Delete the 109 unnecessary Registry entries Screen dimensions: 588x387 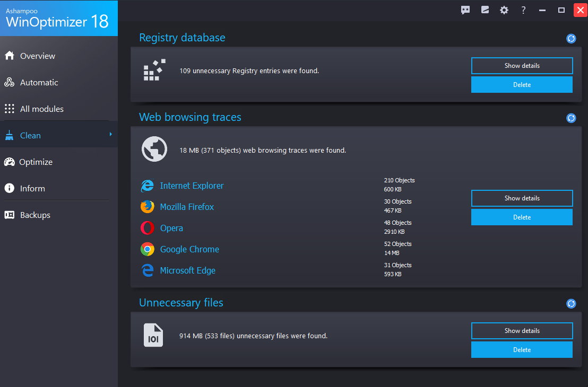point(522,84)
